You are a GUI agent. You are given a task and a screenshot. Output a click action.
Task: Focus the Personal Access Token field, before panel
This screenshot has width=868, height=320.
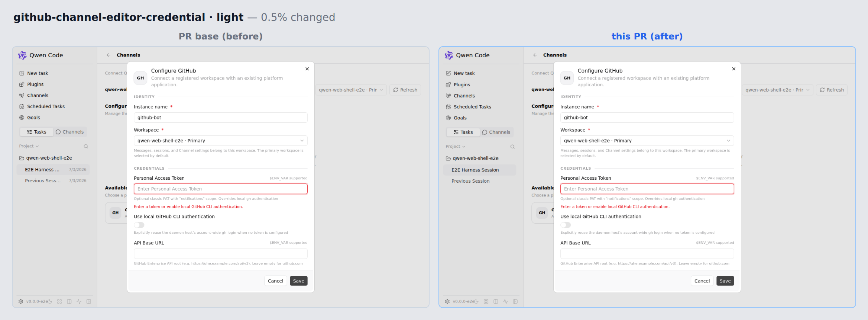tap(221, 189)
